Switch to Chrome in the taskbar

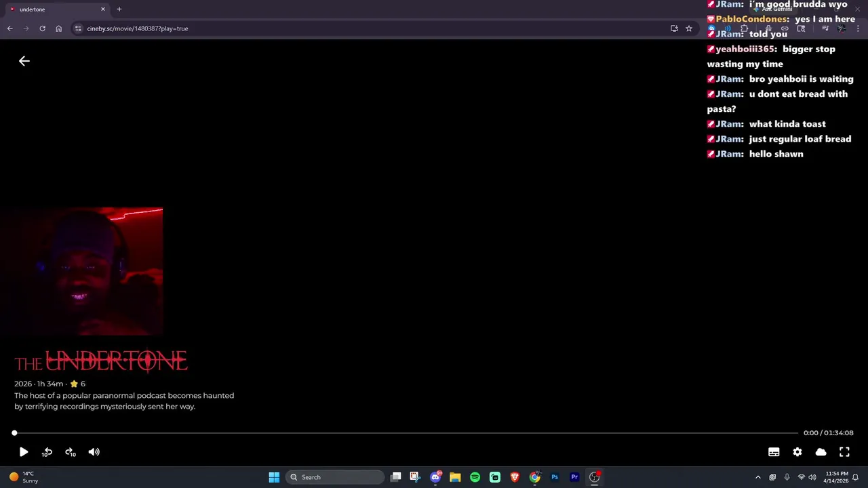coord(534,477)
